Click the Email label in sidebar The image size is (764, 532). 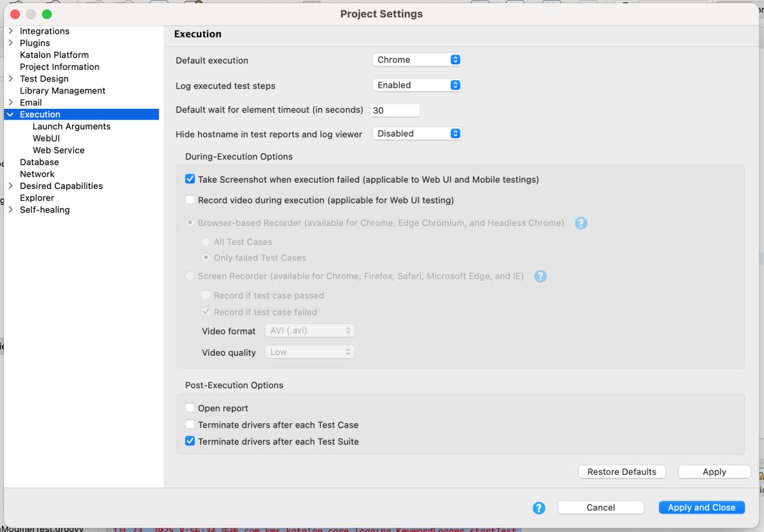click(x=31, y=102)
